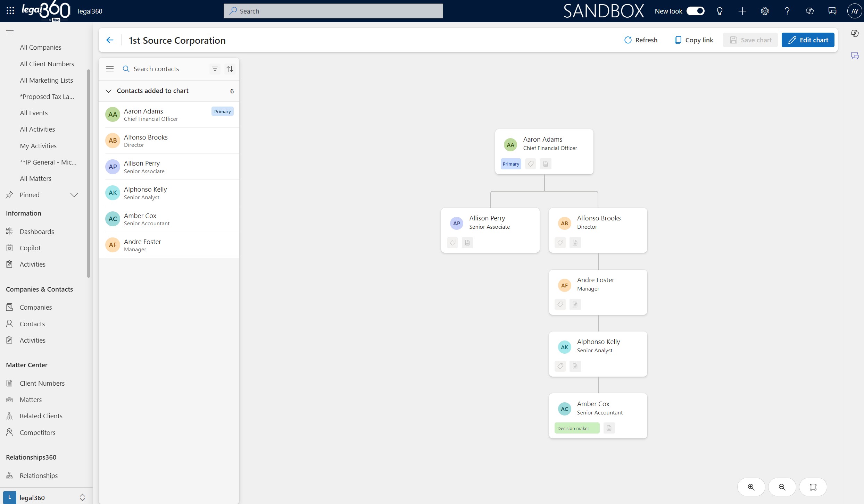Screen dimensions: 864x504
Task: Click the Search contacts field
Action: [163, 69]
